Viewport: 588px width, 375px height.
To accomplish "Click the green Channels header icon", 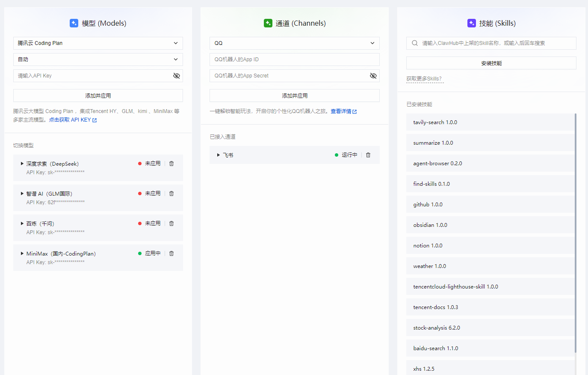I will pyautogui.click(x=268, y=23).
